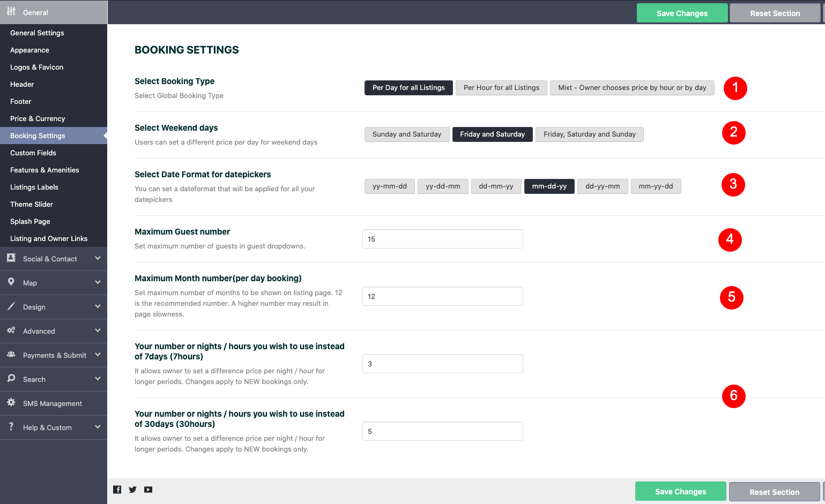Expand the Map settings menu
This screenshot has height=504, width=825.
[x=98, y=283]
